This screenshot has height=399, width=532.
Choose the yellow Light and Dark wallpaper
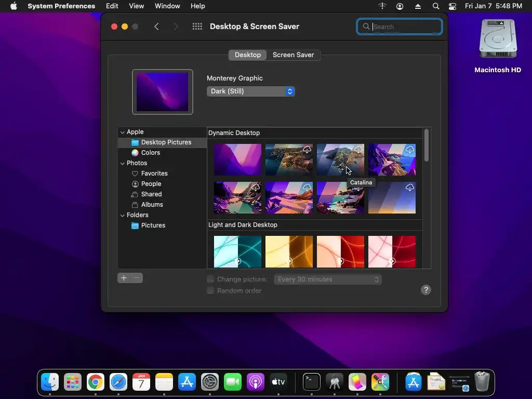pyautogui.click(x=289, y=252)
